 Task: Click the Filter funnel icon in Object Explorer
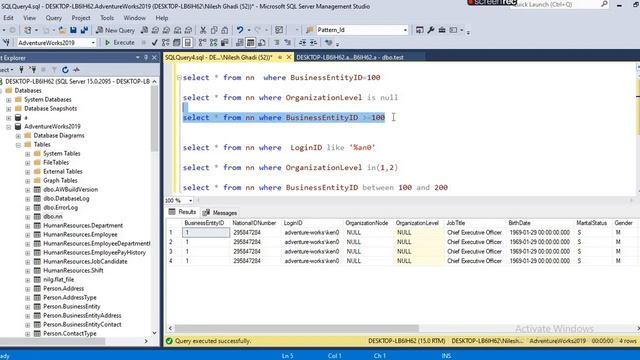click(x=54, y=70)
